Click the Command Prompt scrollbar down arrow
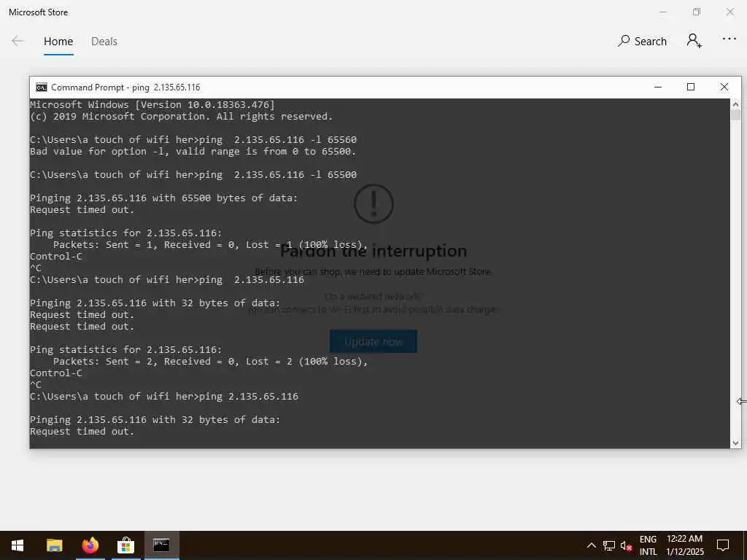Screen dimensions: 747x560 click(735, 443)
